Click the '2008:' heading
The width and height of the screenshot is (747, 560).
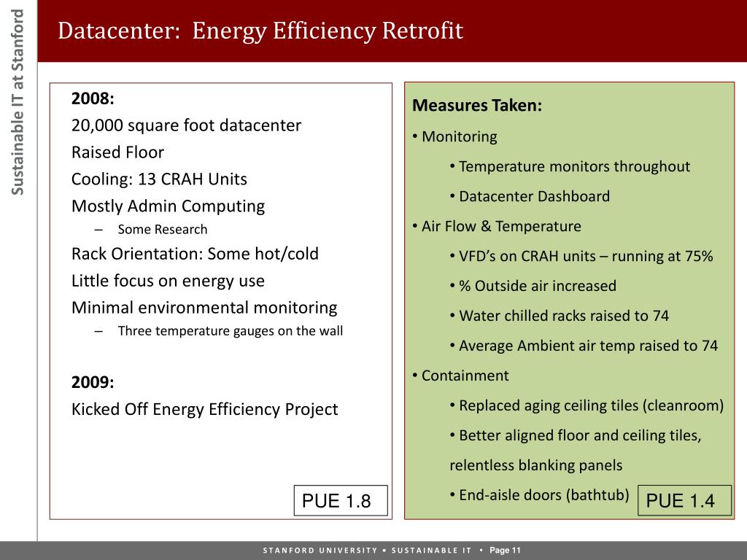tap(93, 98)
